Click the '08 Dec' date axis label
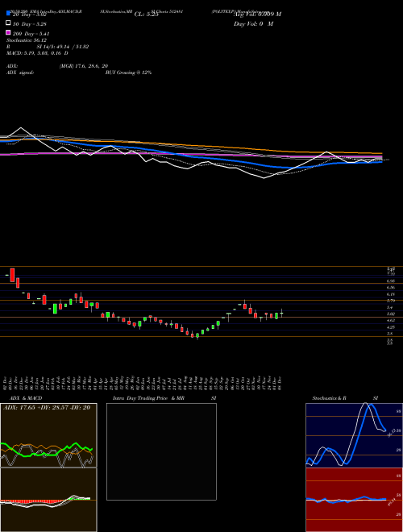 click(x=281, y=383)
